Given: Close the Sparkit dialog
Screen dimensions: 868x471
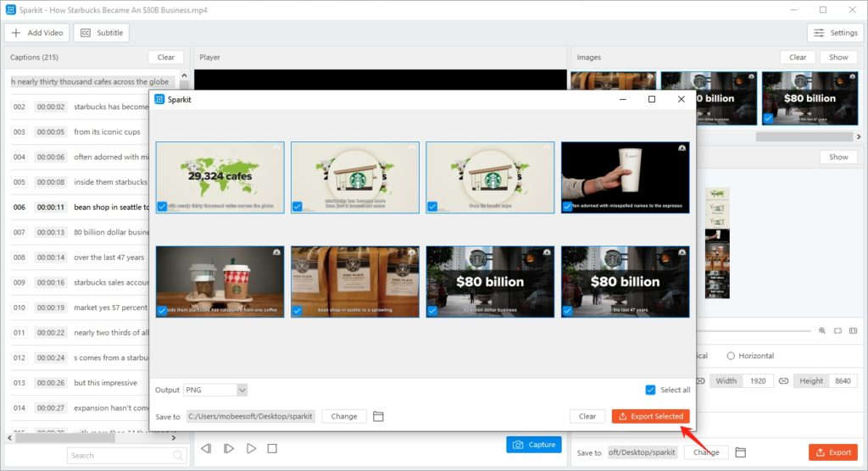Looking at the screenshot, I should 681,99.
